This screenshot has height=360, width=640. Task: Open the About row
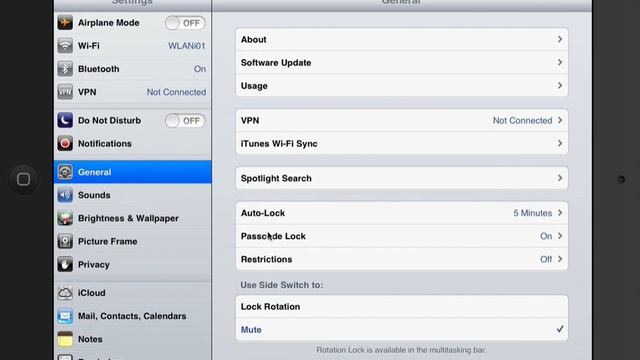[x=402, y=40]
